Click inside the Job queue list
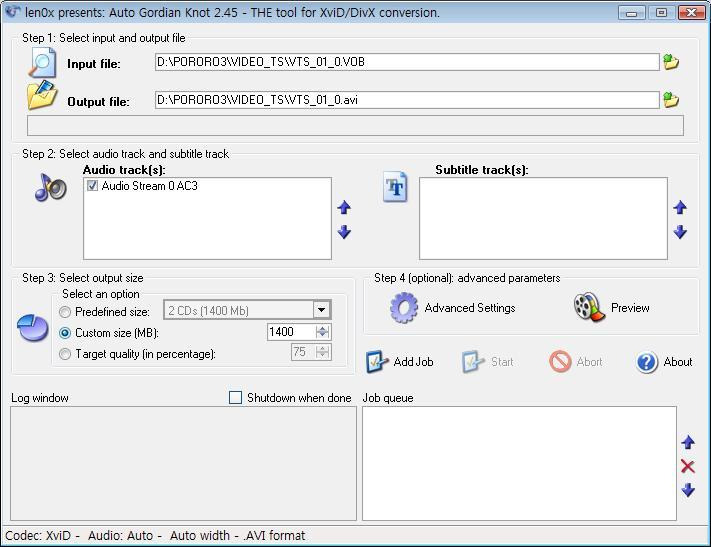 (519, 464)
